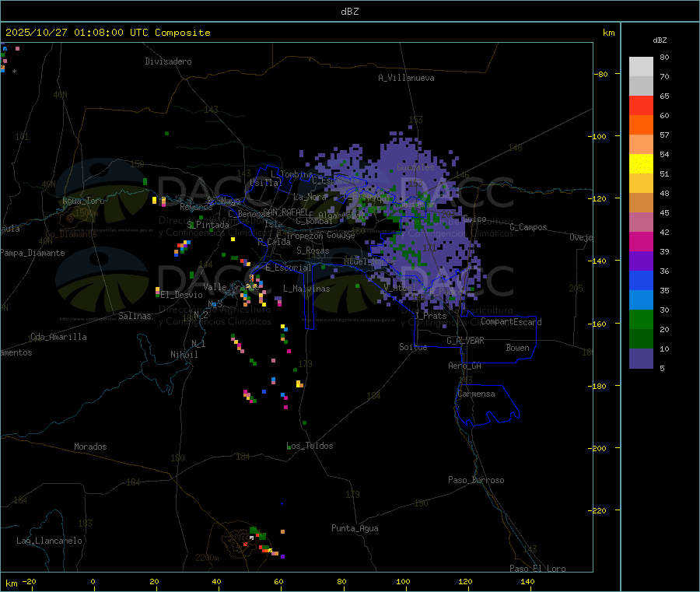Click the A_Villanueva location label
Viewport: 700px width, 592px height.
(x=406, y=78)
